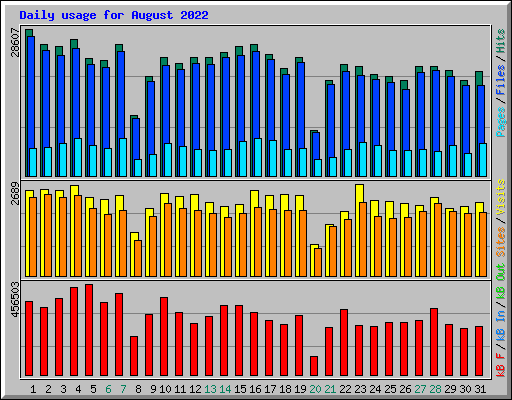This screenshot has height=400, width=512.
Task: Click the red kB bar for day 28
Action: (434, 342)
